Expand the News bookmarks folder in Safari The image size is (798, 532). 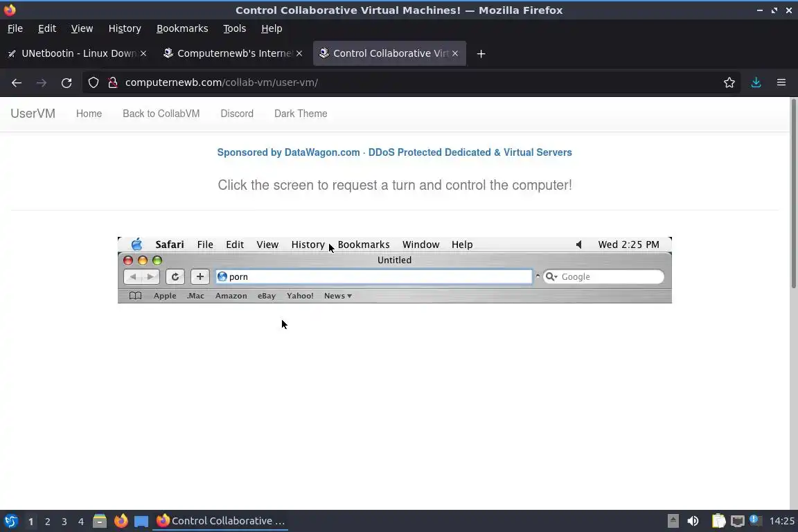(338, 296)
